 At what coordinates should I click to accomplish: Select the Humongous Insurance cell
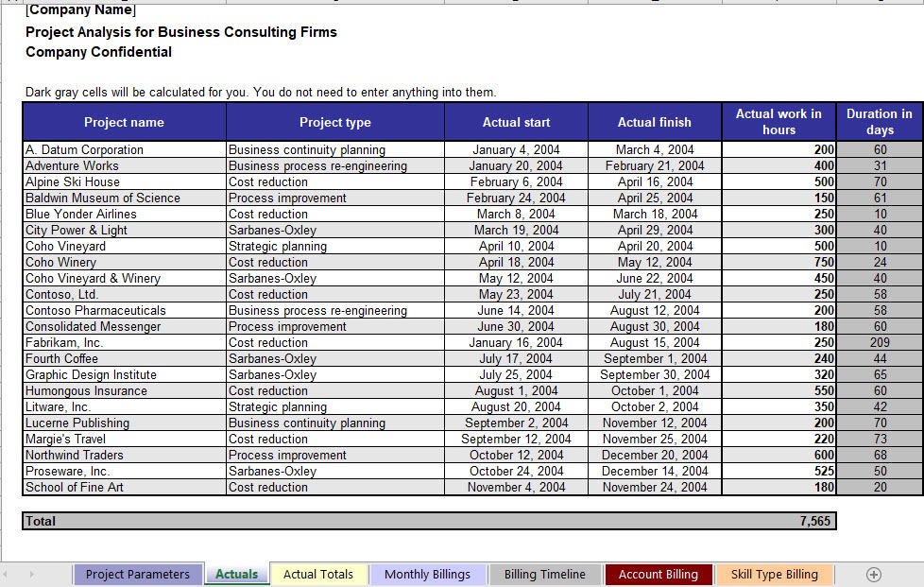tap(125, 390)
